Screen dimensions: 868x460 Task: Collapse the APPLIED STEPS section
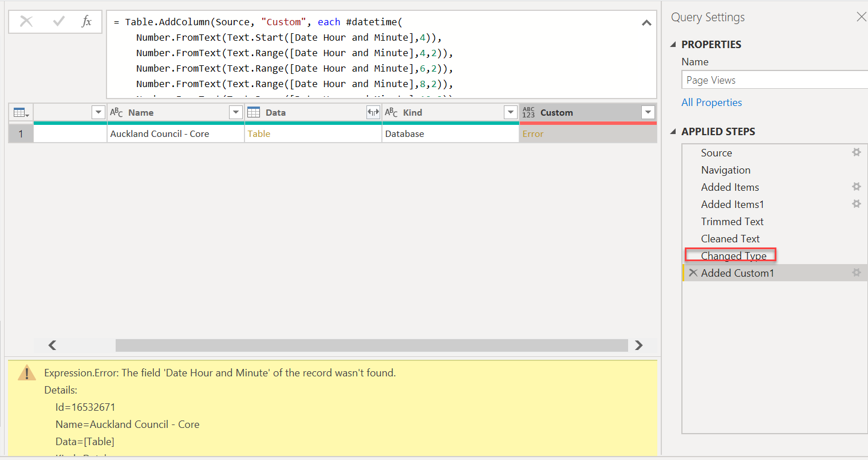673,132
